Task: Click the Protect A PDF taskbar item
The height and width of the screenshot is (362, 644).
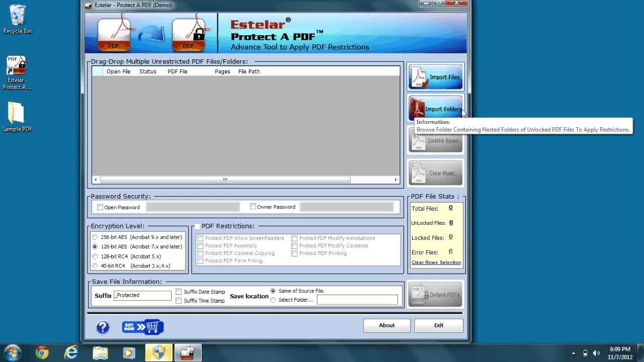Action: (188, 353)
